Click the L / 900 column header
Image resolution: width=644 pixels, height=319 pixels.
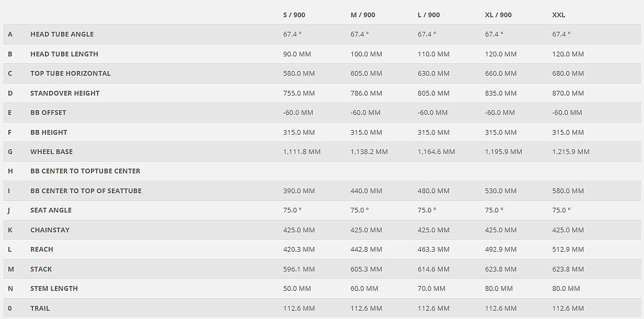coord(429,15)
